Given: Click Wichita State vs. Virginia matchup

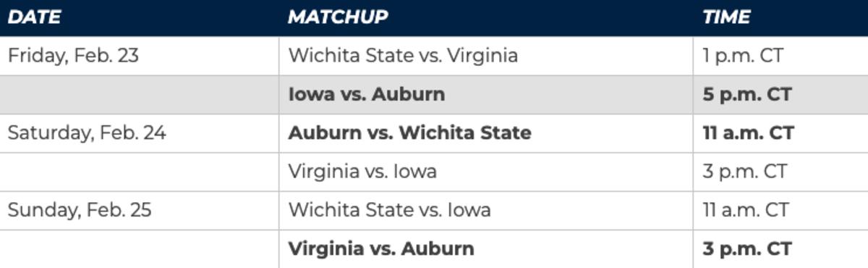Looking at the screenshot, I should coord(403,56).
